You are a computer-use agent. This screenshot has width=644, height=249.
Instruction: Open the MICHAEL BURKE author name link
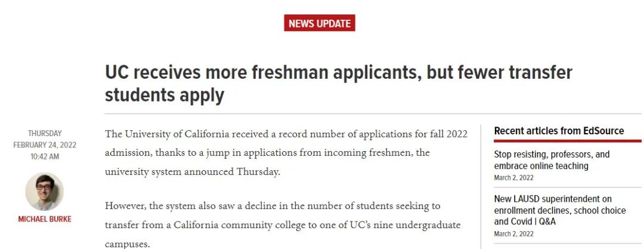[44, 219]
